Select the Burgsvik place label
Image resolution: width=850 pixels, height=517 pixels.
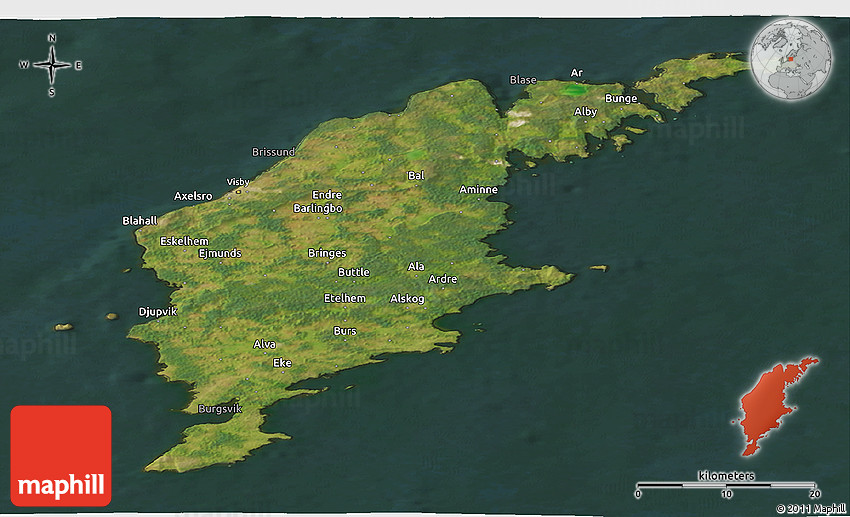tap(219, 408)
